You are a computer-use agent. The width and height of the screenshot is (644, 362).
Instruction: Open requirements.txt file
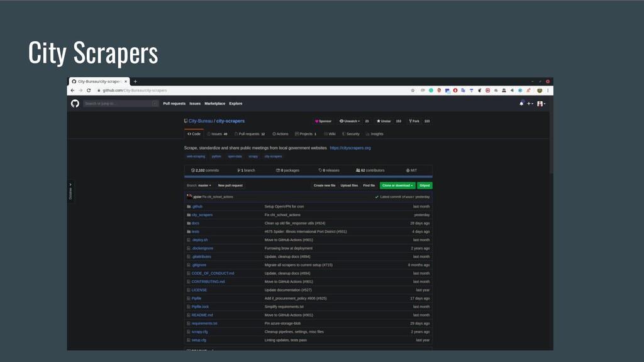pos(204,324)
